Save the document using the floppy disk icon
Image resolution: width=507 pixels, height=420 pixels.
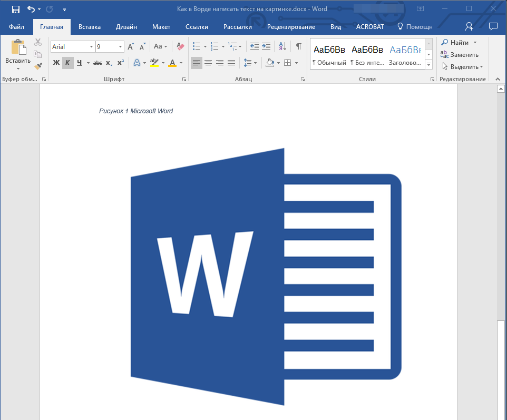click(x=16, y=9)
